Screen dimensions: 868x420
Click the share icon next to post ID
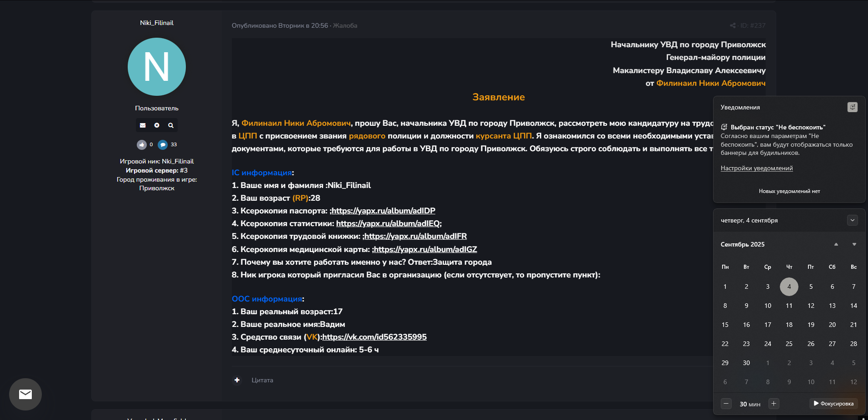pyautogui.click(x=733, y=25)
